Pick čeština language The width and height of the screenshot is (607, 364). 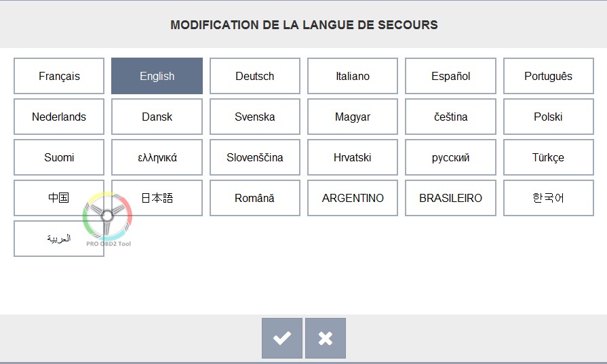[450, 117]
